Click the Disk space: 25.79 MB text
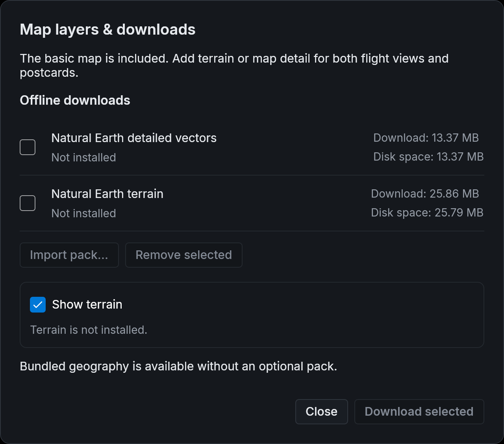Screen dimensions: 504x444 pos(427,213)
